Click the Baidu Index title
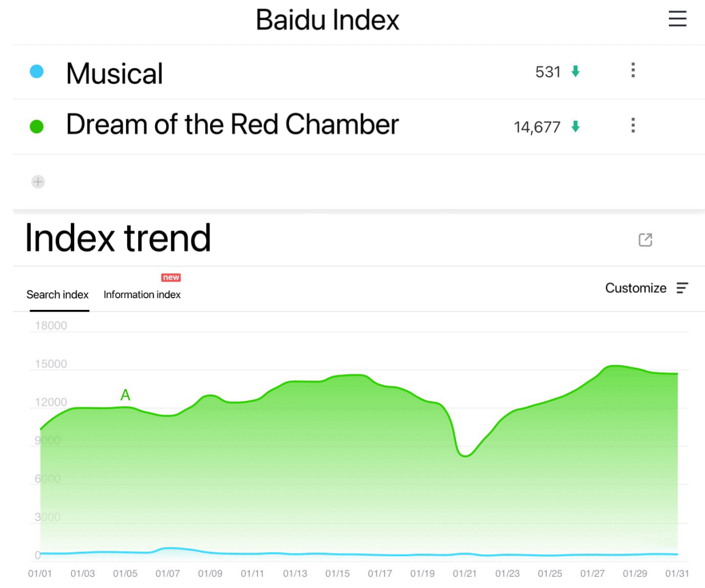 tap(328, 20)
